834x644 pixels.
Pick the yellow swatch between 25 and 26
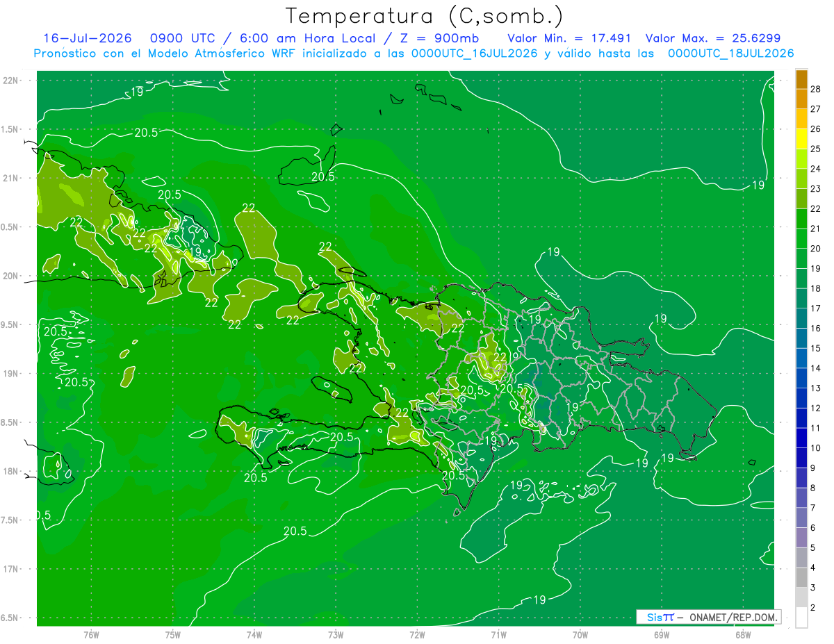point(801,139)
